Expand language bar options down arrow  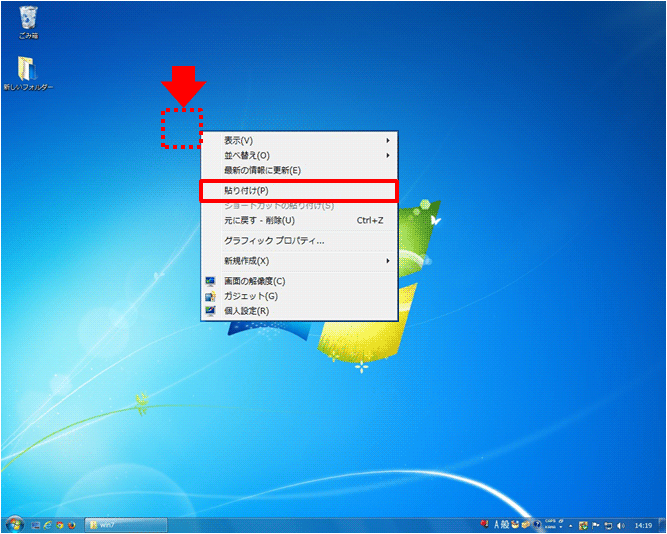(561, 527)
